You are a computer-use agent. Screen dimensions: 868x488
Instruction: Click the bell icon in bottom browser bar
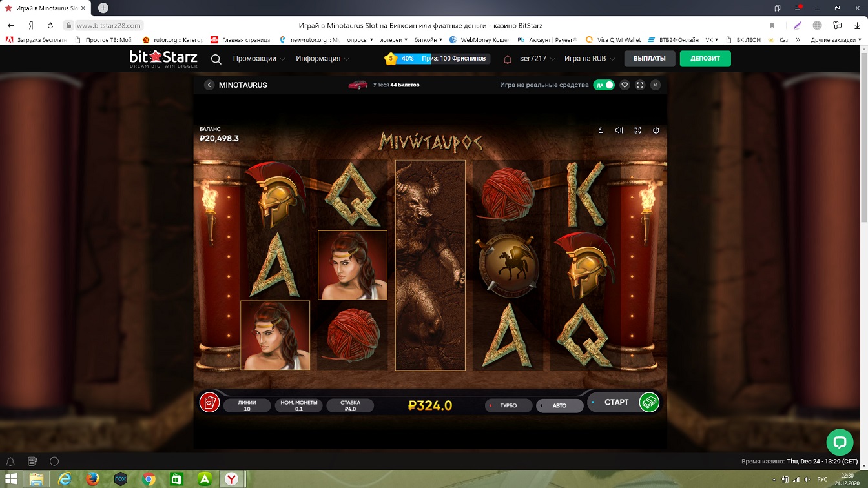pyautogui.click(x=10, y=462)
